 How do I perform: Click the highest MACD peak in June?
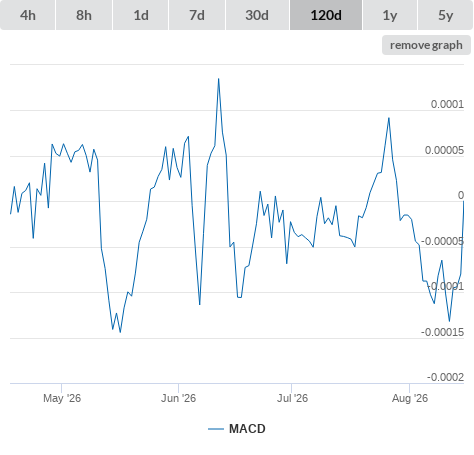[x=218, y=79]
